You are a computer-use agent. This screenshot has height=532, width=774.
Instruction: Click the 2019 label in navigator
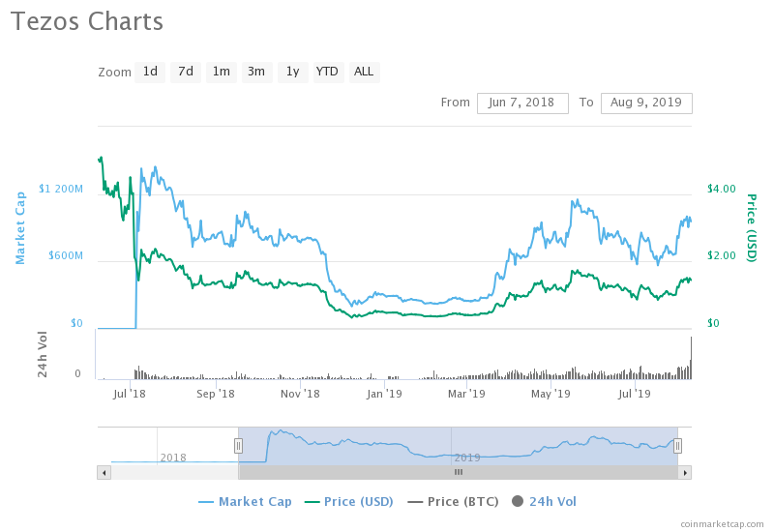(467, 458)
